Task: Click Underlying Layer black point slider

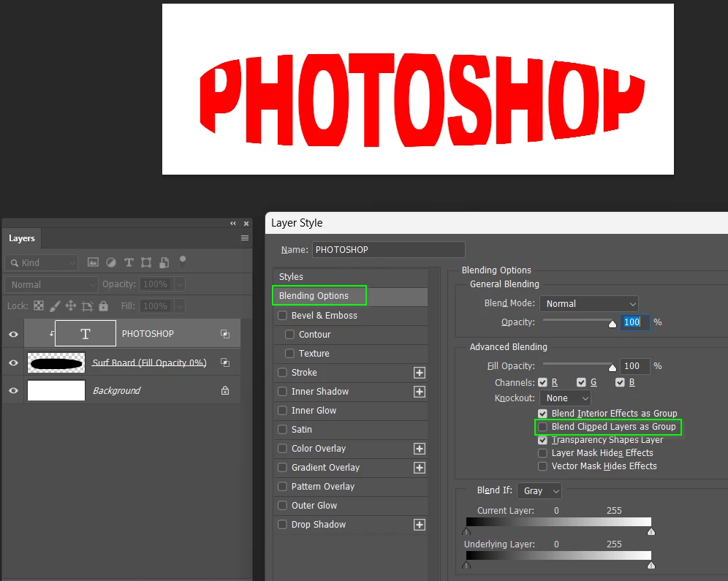Action: click(x=466, y=565)
